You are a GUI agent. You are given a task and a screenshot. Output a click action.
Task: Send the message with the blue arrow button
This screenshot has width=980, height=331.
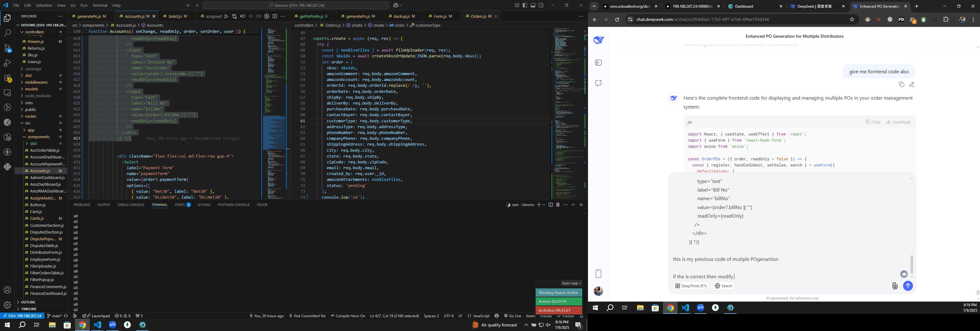[908, 286]
